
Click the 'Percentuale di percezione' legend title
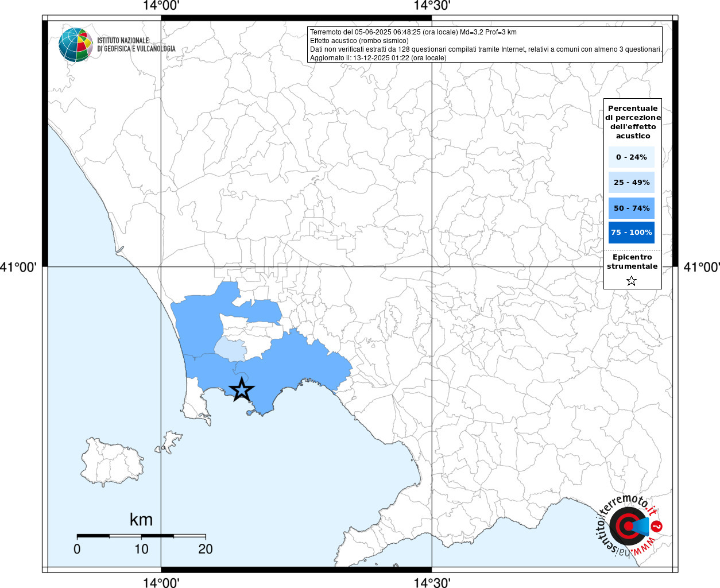tap(633, 122)
